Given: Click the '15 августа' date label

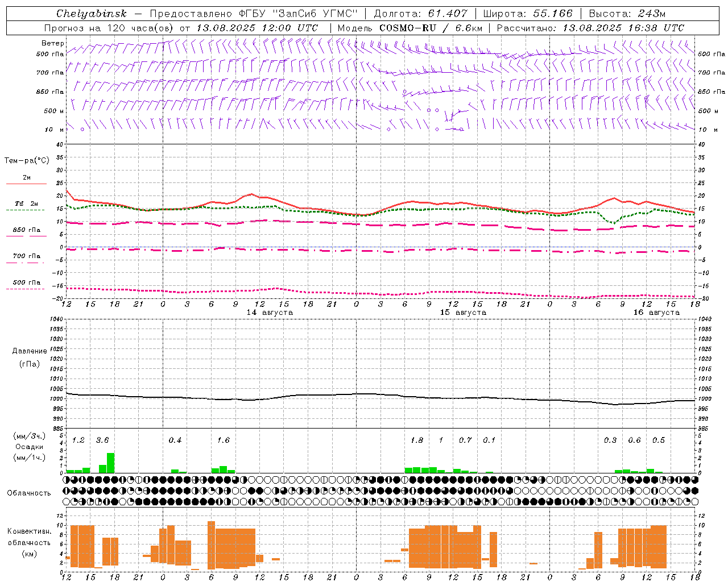Looking at the screenshot, I should tap(463, 313).
